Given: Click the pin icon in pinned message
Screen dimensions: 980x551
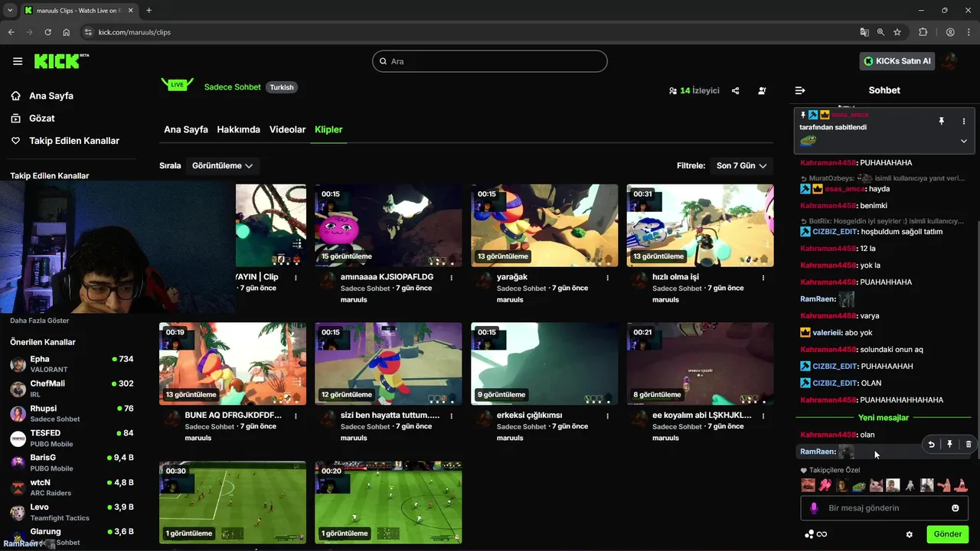Looking at the screenshot, I should (942, 121).
